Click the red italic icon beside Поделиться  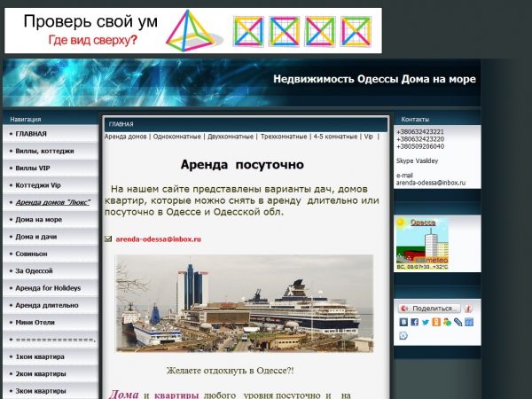click(468, 308)
